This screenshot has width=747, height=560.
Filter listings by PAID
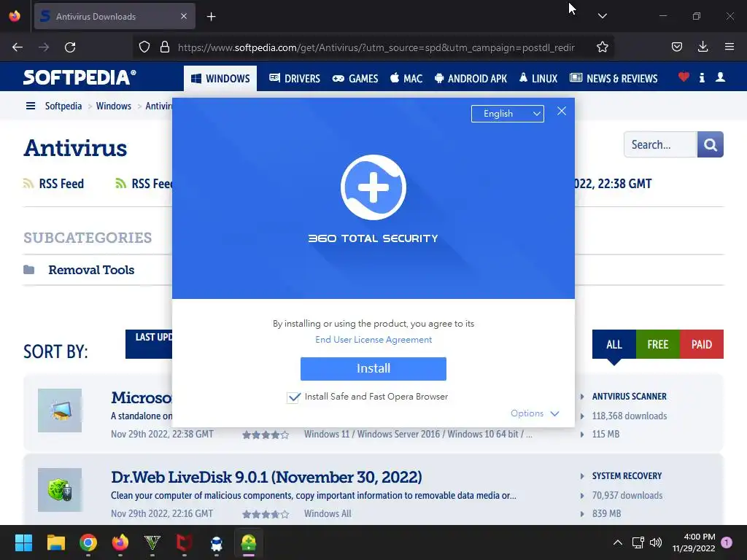tap(702, 344)
